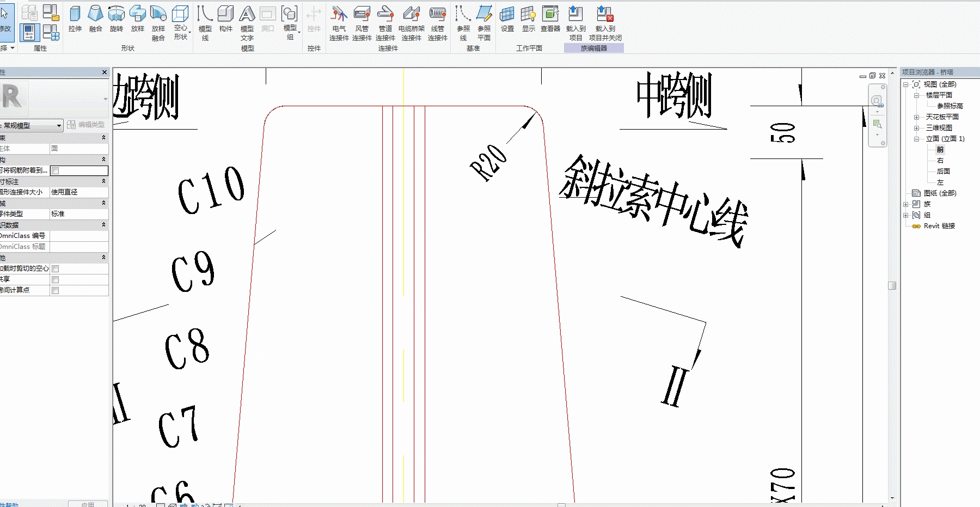Collapse the 视图 (全部) tree node
Image resolution: width=980 pixels, height=507 pixels.
click(905, 84)
